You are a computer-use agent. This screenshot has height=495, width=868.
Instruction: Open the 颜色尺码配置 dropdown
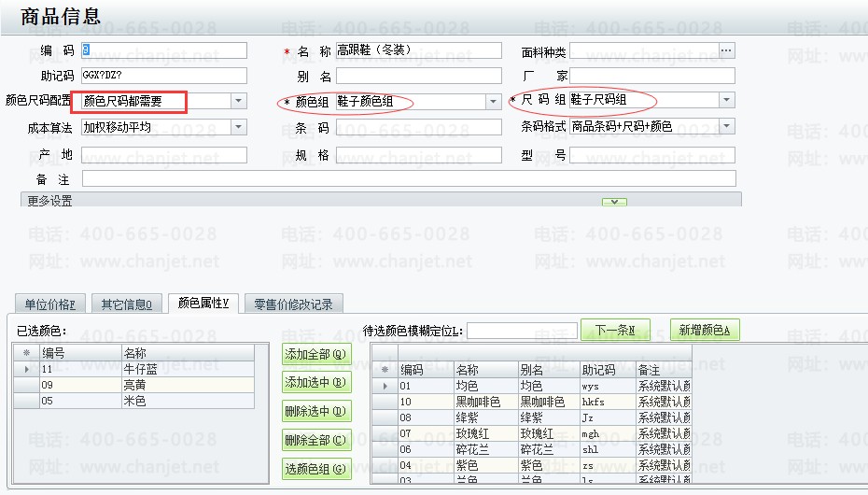coord(238,101)
